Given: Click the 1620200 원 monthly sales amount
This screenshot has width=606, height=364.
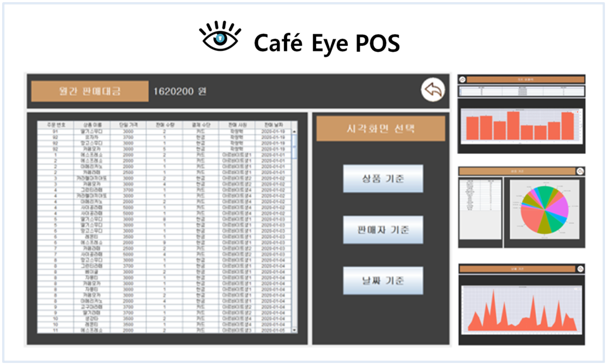Looking at the screenshot, I should [179, 91].
